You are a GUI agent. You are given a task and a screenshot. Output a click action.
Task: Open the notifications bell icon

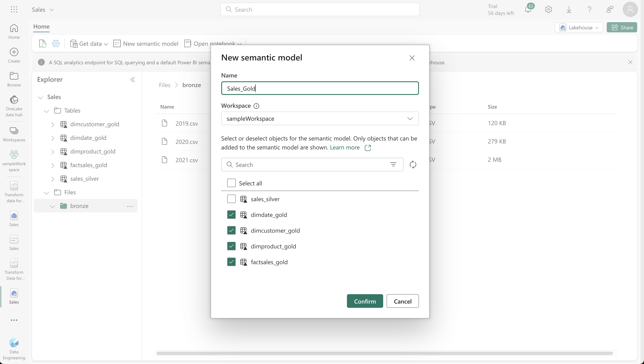click(528, 10)
